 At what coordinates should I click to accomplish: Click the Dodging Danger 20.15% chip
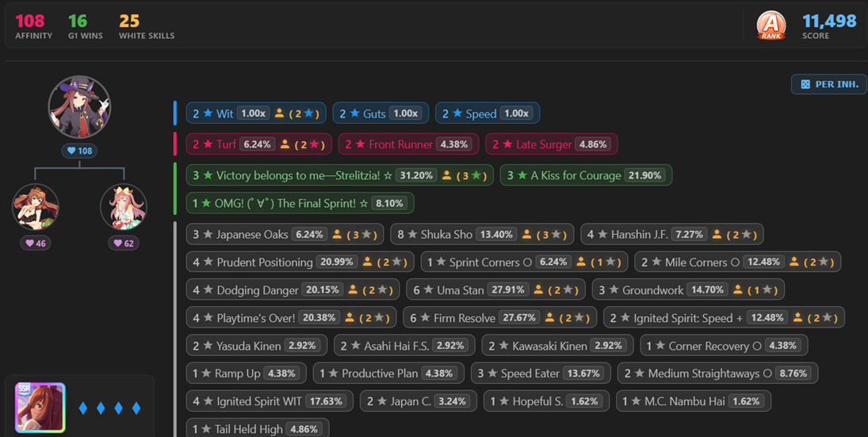(293, 289)
